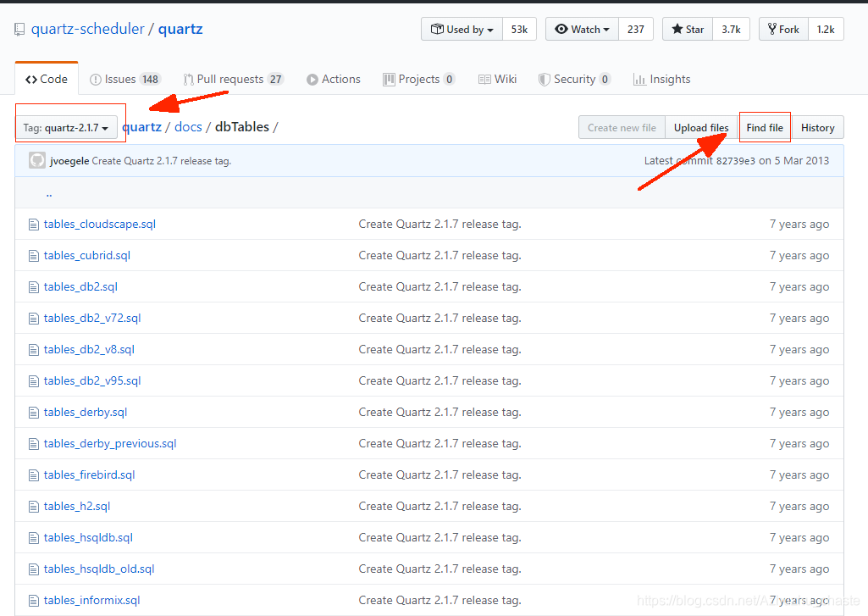This screenshot has width=868, height=616.
Task: Open the commit History
Action: (x=816, y=127)
